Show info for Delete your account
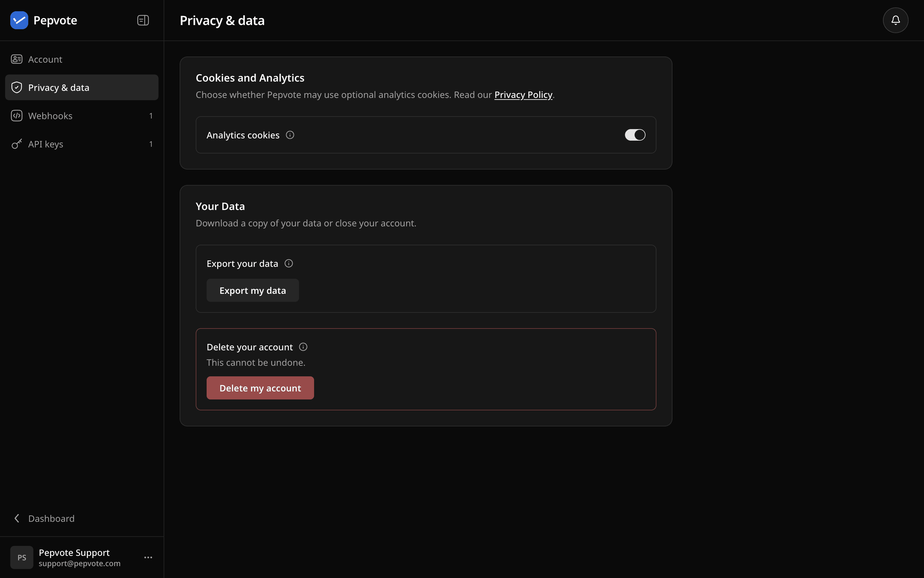 [x=303, y=347]
